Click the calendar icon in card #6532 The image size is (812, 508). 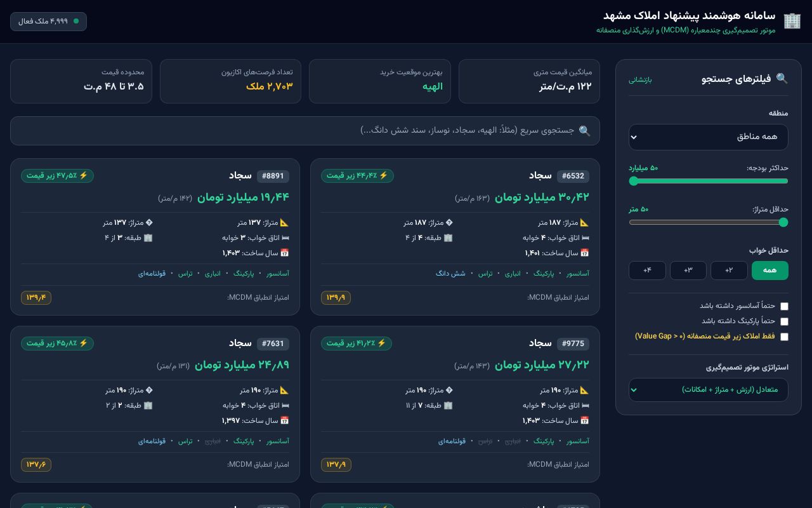[x=585, y=253]
